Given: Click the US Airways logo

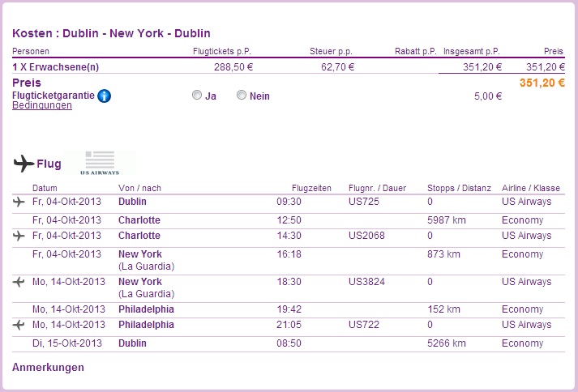Looking at the screenshot, I should pyautogui.click(x=100, y=163).
